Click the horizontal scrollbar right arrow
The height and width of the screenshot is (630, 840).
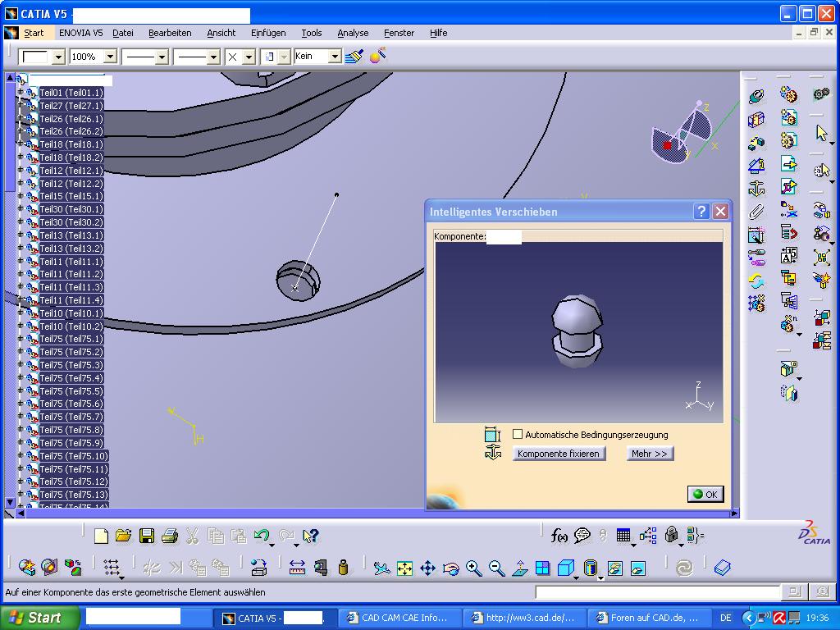click(x=734, y=514)
